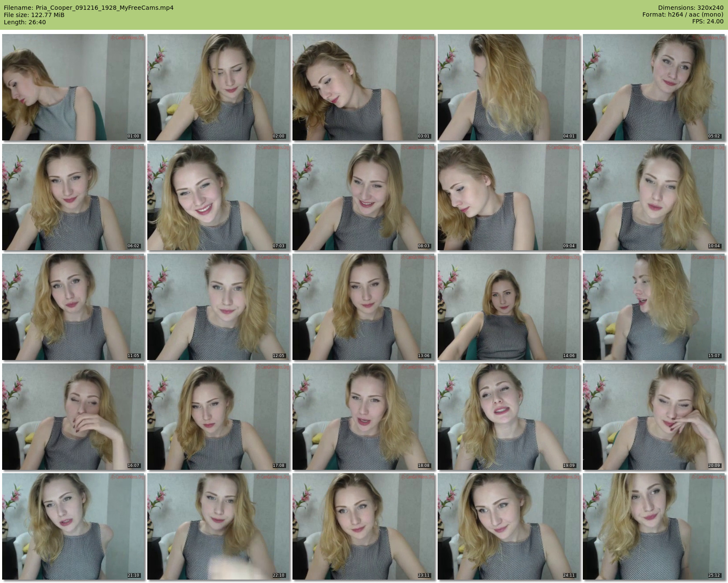728x583 pixels.
Task: Select the frame stamped 06:02
Action: (74, 197)
